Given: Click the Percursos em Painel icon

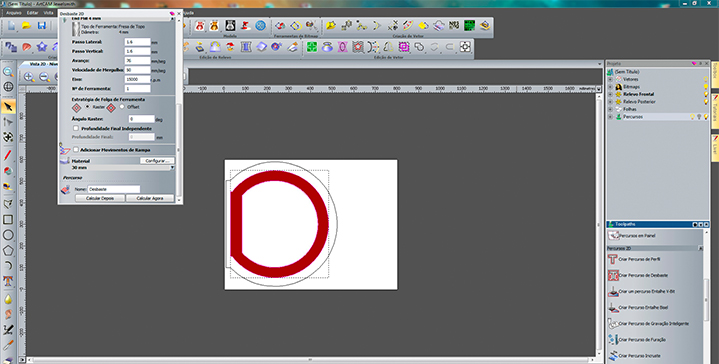Looking at the screenshot, I should tap(613, 236).
